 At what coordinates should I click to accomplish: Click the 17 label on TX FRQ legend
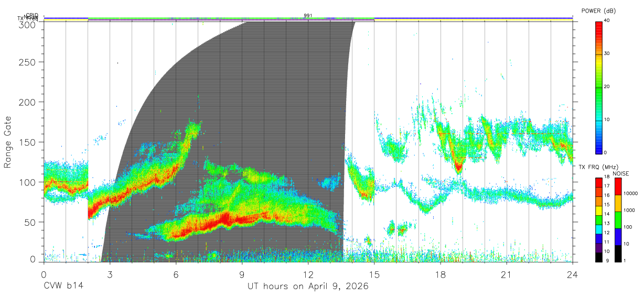(x=606, y=186)
